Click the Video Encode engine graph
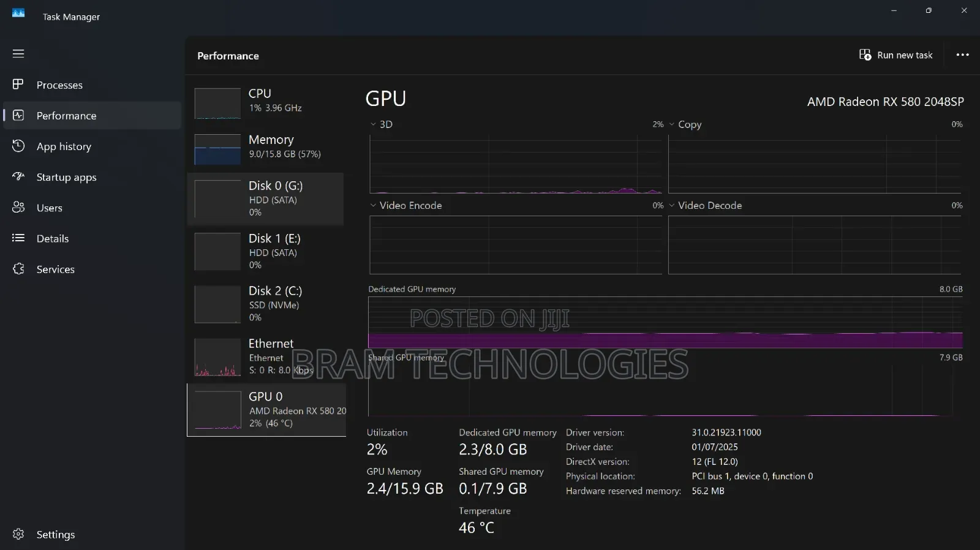Image resolution: width=980 pixels, height=550 pixels. (x=516, y=245)
